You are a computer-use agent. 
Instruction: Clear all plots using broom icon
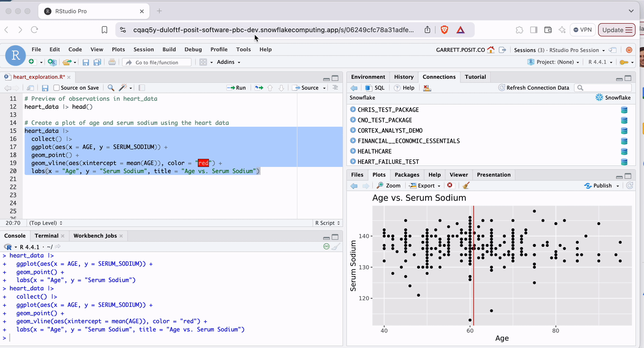[466, 186]
